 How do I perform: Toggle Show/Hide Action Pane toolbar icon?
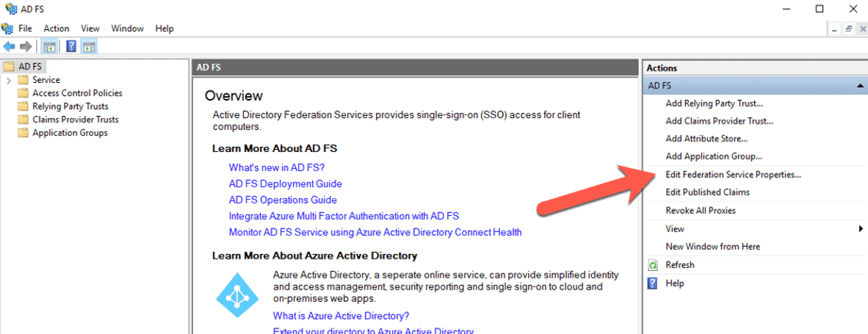tap(89, 46)
